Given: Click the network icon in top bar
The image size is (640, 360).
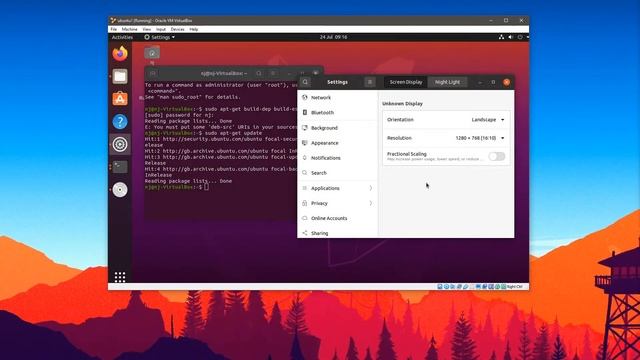Looking at the screenshot, I should point(501,37).
